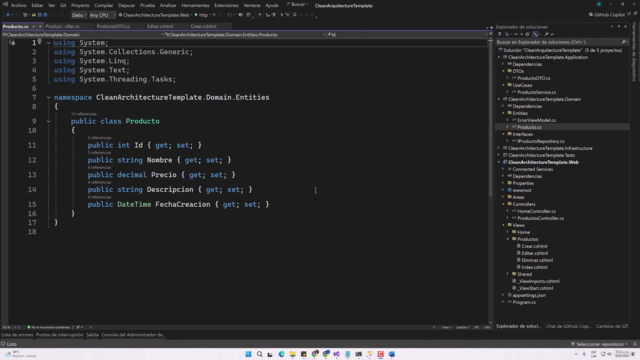Open the project scope dropdown CleanArchitectureTemplate.Domain

(x=82, y=35)
